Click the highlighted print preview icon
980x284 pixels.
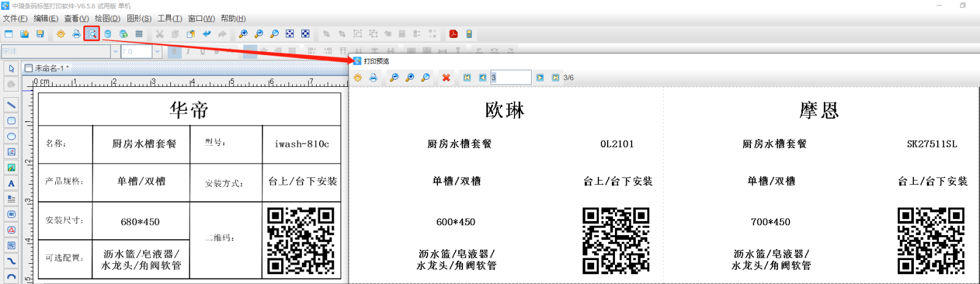[x=92, y=34]
